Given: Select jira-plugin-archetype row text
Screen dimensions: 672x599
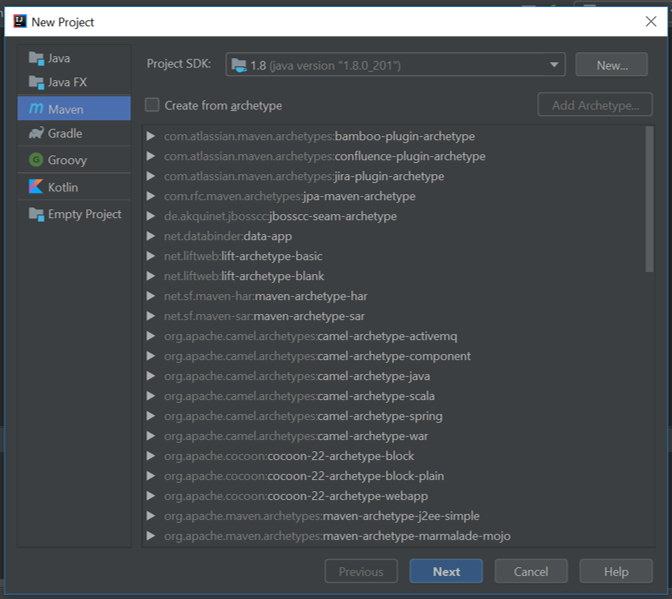Looking at the screenshot, I should pyautogui.click(x=304, y=176).
